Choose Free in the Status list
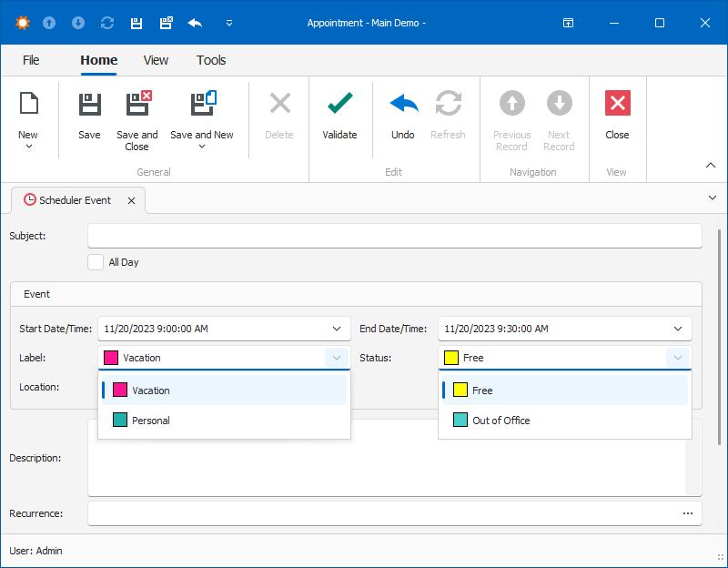 pos(565,390)
